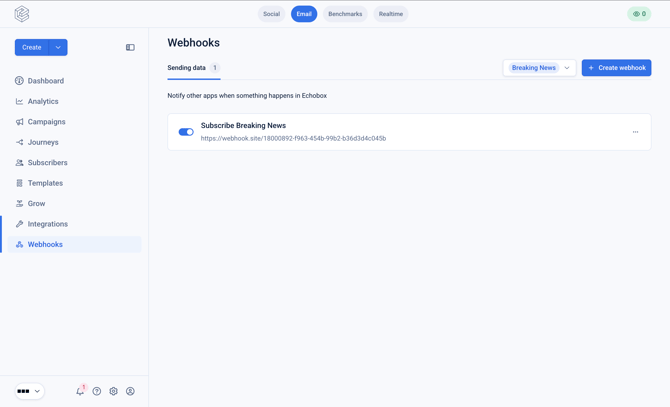Open the workspace switcher dropdown at bottom left
This screenshot has width=670, height=407.
pyautogui.click(x=29, y=391)
